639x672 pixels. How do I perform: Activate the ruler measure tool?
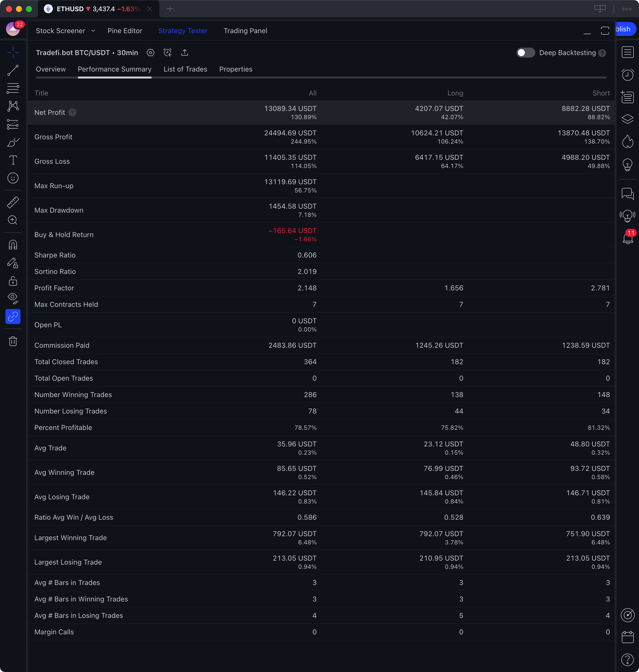click(x=13, y=202)
